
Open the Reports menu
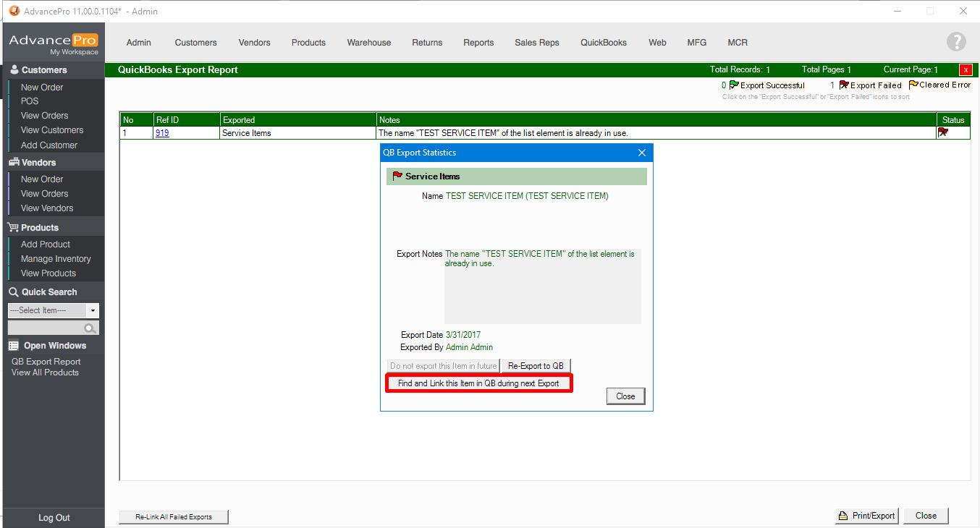[478, 43]
